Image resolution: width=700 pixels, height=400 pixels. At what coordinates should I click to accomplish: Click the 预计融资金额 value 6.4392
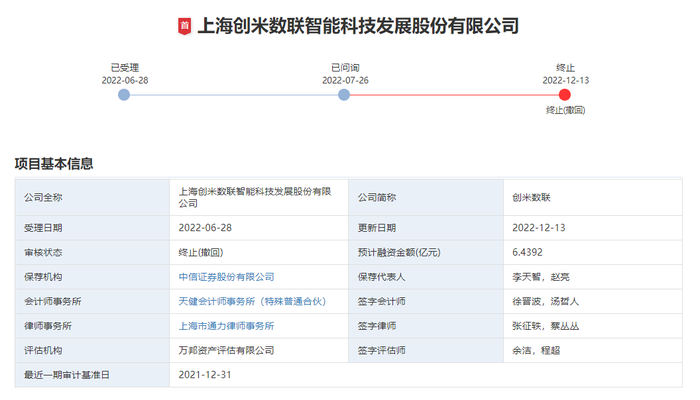(x=527, y=252)
